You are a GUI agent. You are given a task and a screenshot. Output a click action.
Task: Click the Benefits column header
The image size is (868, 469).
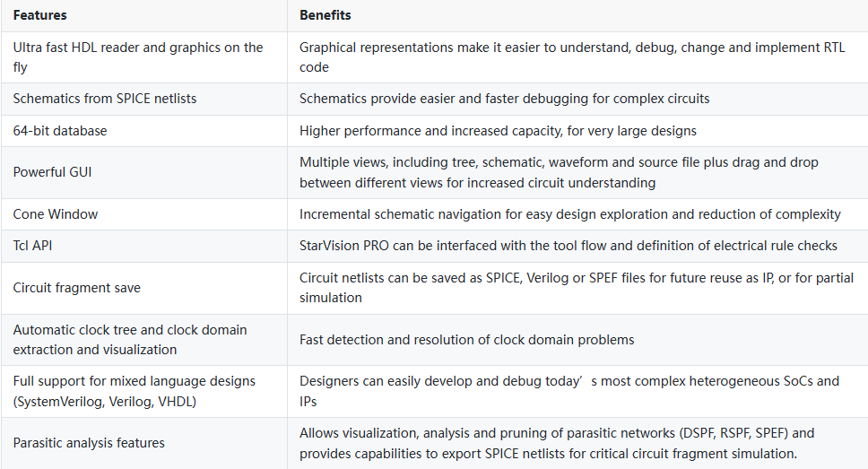click(325, 15)
